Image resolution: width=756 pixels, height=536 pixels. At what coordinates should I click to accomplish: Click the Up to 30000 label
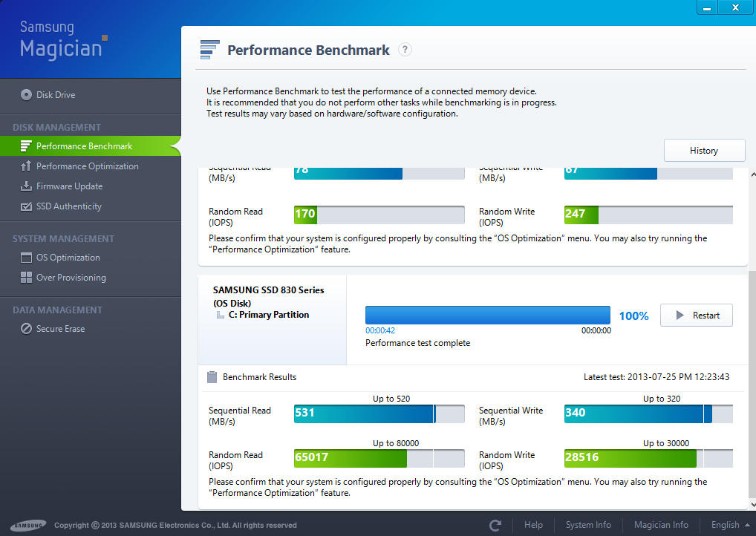click(666, 443)
